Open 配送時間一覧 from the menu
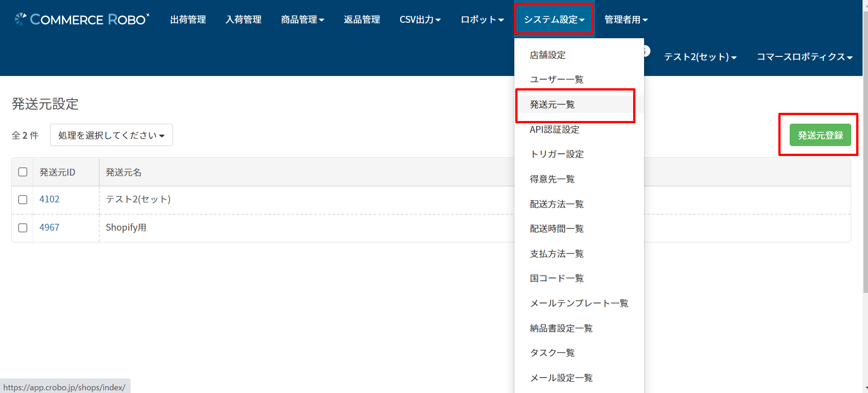Screen dimensions: 868x393 tap(579, 229)
